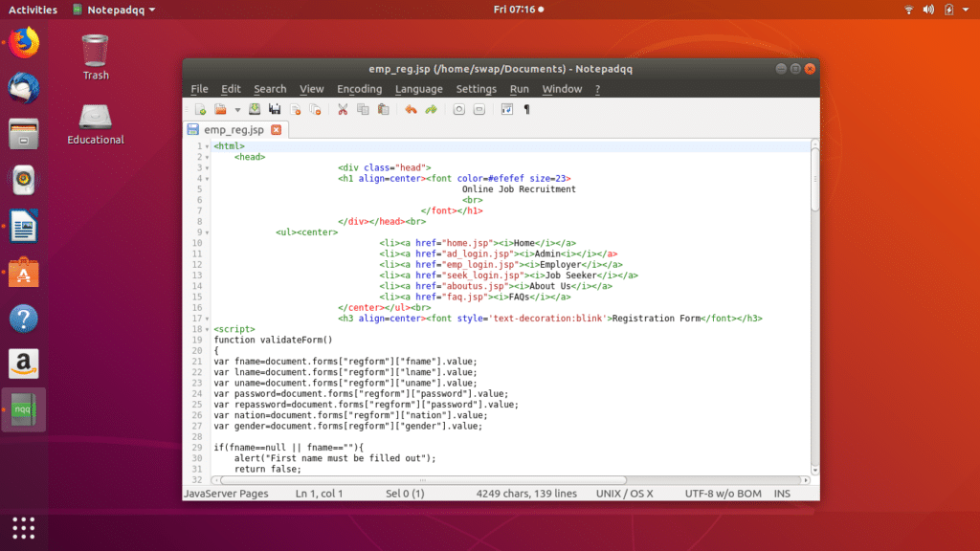Screen dimensions: 980x551
Task: Launch Firefox from the dock
Action: point(23,42)
